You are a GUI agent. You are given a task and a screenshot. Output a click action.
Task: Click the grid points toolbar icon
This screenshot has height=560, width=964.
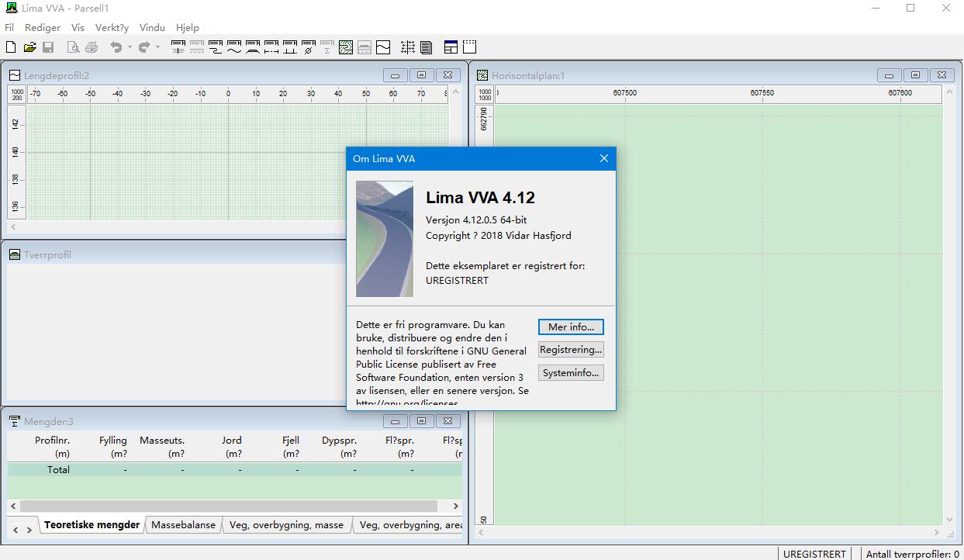pyautogui.click(x=408, y=47)
